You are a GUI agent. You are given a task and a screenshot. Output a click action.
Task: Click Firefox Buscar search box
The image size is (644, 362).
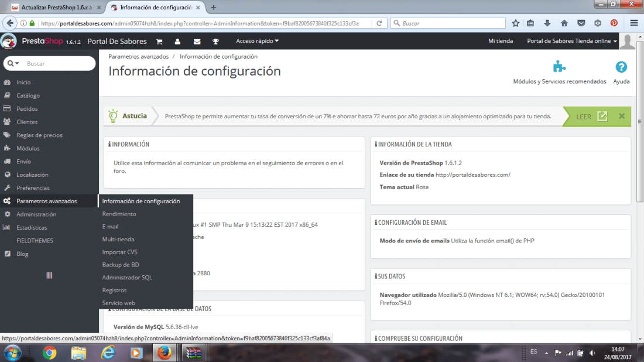pyautogui.click(x=448, y=23)
